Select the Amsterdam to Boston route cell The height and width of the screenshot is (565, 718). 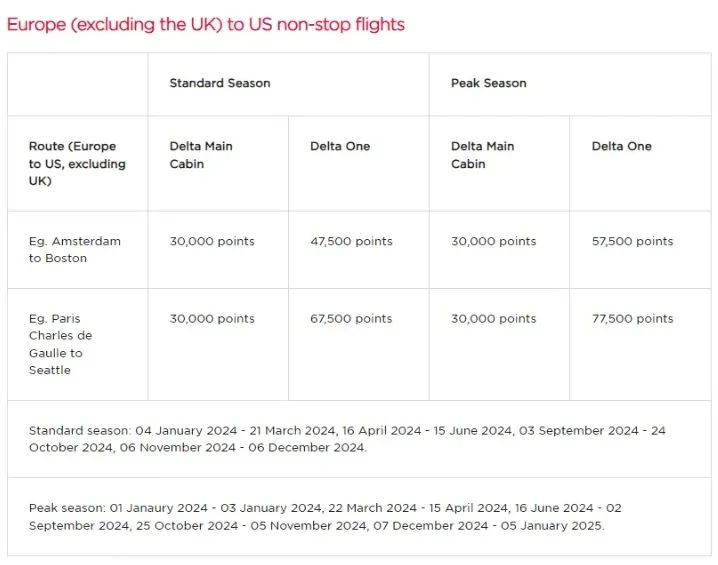75,249
